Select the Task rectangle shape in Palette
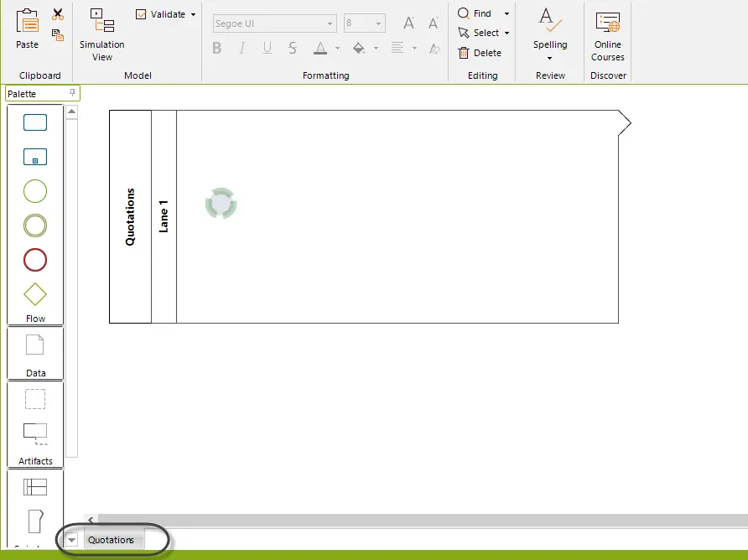748x560 pixels. coord(35,122)
